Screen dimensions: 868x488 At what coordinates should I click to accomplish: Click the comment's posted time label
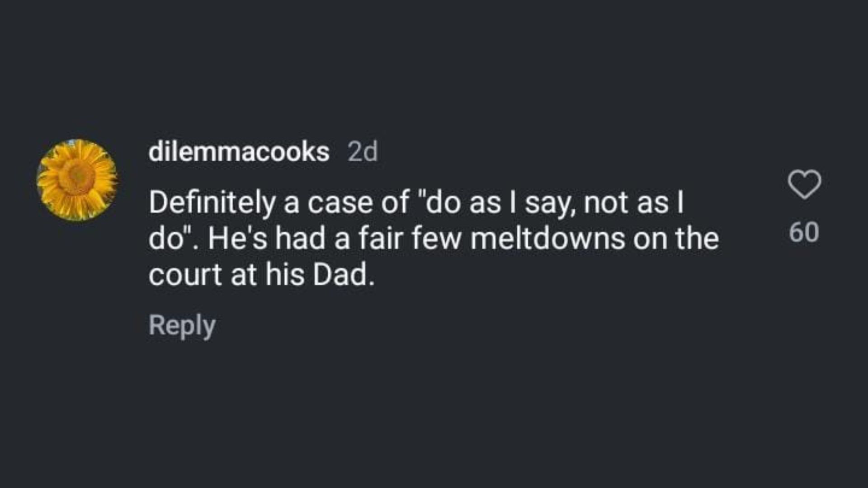click(x=363, y=152)
